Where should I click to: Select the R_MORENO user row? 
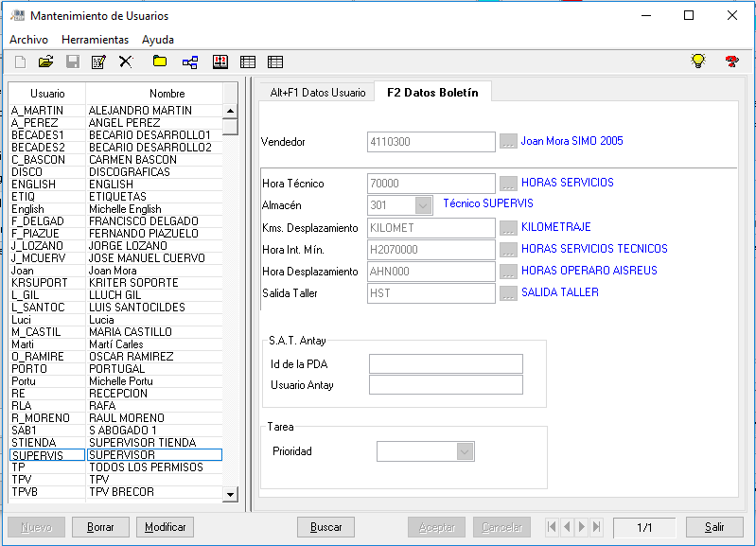[115, 418]
